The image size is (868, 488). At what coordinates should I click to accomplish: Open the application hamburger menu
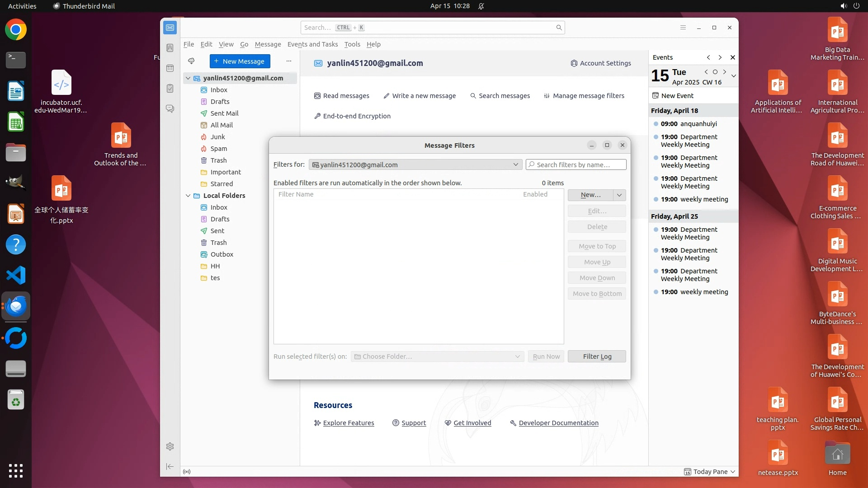tap(683, 28)
